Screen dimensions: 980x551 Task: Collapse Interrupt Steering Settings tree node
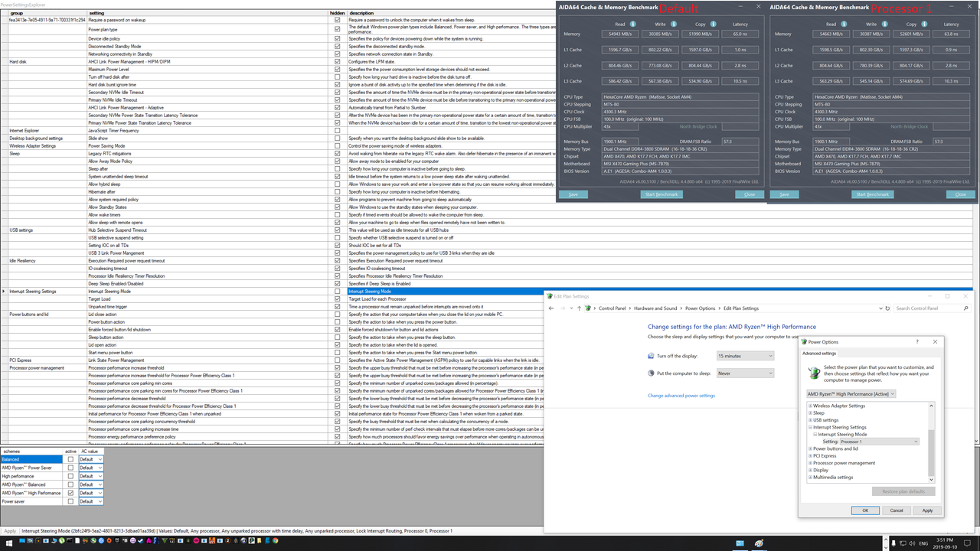pos(811,427)
